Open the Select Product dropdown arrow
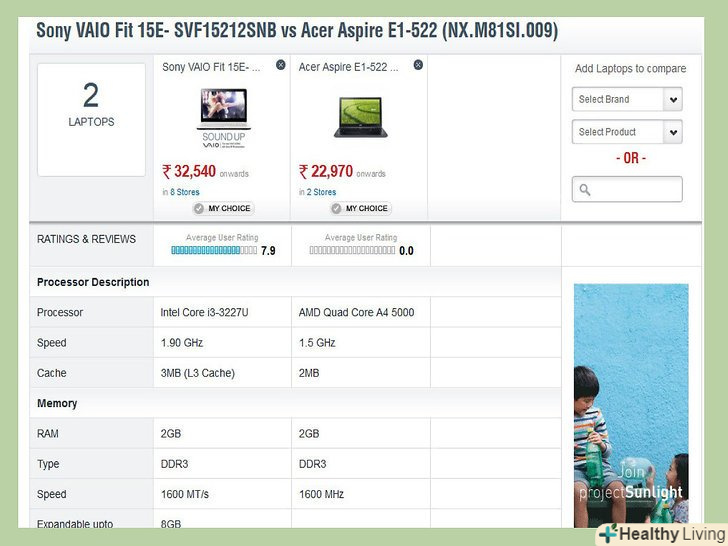 pyautogui.click(x=673, y=132)
